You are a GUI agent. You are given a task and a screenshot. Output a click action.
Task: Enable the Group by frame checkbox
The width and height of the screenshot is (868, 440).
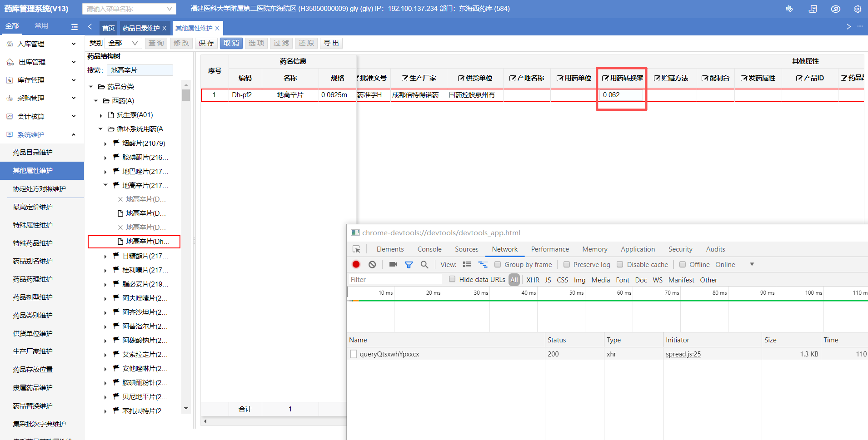(498, 264)
